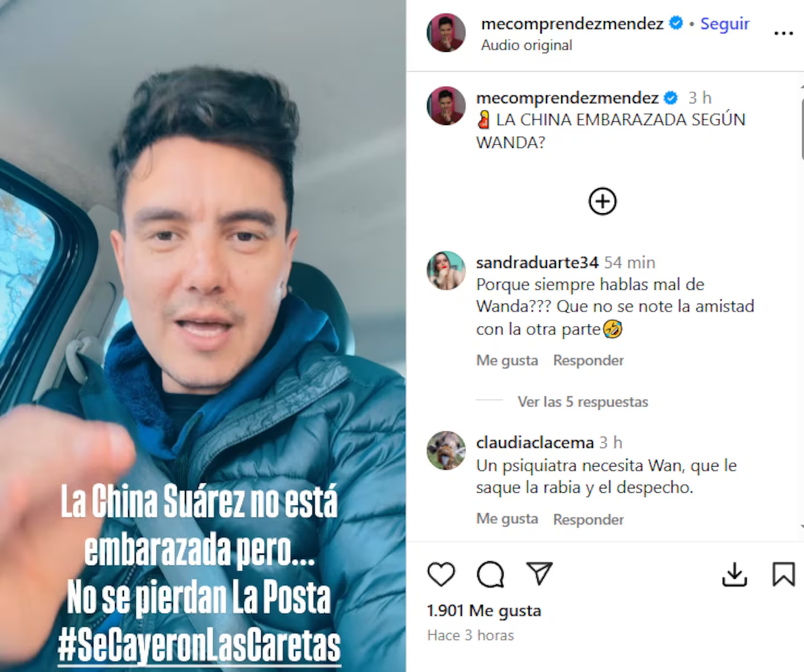View the 1.901 Me gusta likes list
The image size is (804, 672).
(484, 611)
